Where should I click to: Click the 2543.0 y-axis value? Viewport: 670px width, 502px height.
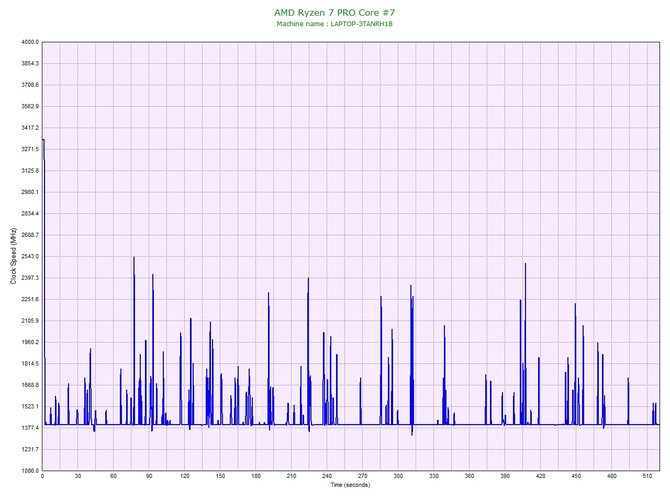point(30,256)
